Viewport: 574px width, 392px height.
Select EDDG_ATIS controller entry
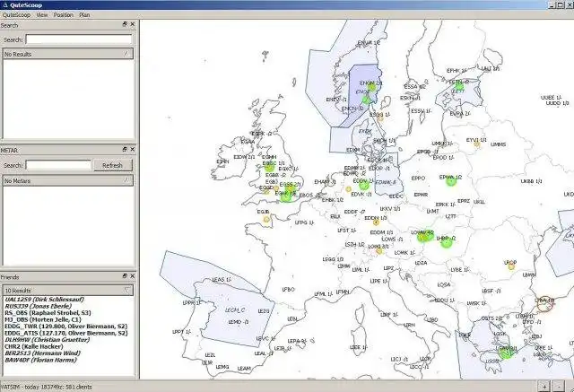click(65, 333)
